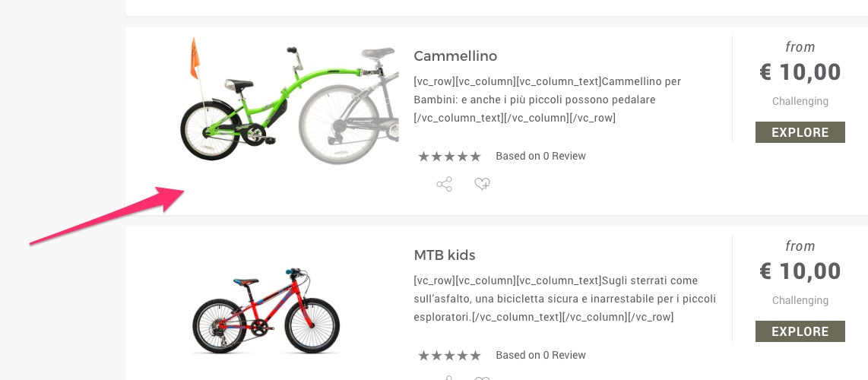
Task: Open the Cammellino title link
Action: click(455, 56)
